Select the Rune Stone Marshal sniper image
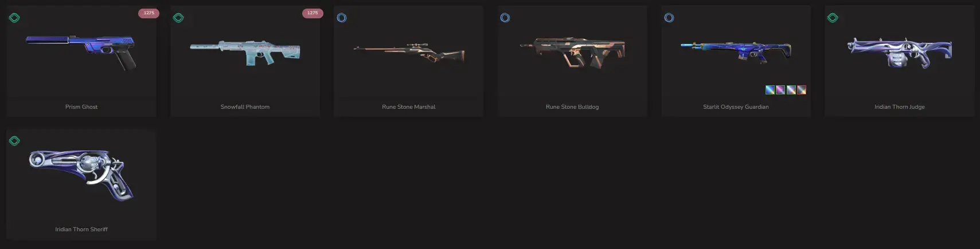Viewport: 980px width, 249px height. [409, 53]
